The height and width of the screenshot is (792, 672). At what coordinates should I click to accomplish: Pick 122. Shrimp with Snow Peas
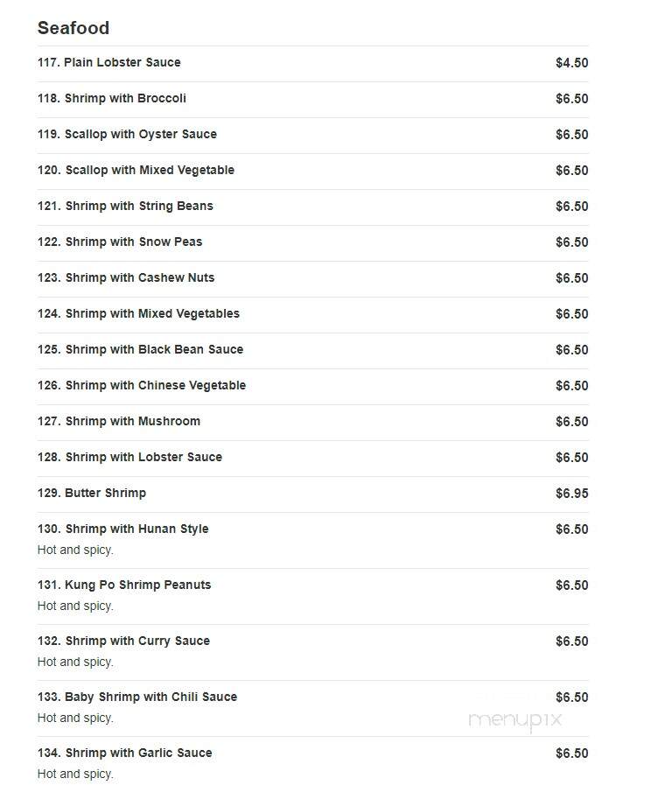[x=120, y=242]
